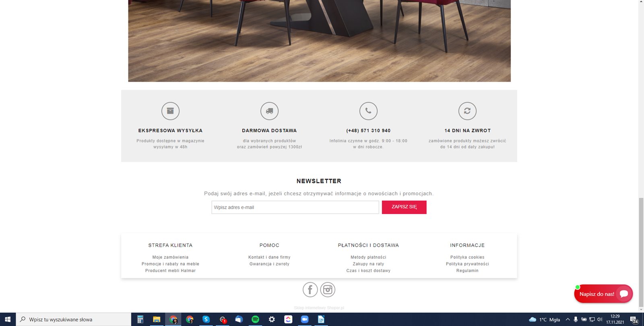Image resolution: width=644 pixels, height=326 pixels.
Task: Click the Facebook icon in the footer
Action: [x=310, y=290]
